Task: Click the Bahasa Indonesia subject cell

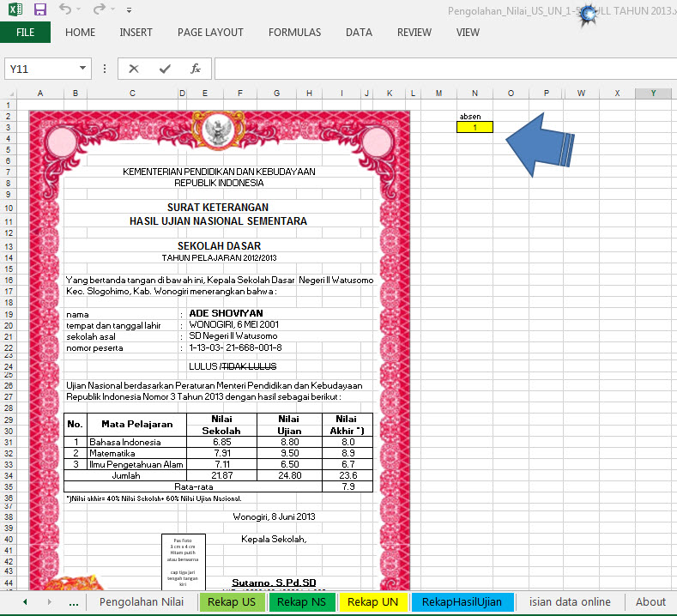Action: (x=137, y=442)
